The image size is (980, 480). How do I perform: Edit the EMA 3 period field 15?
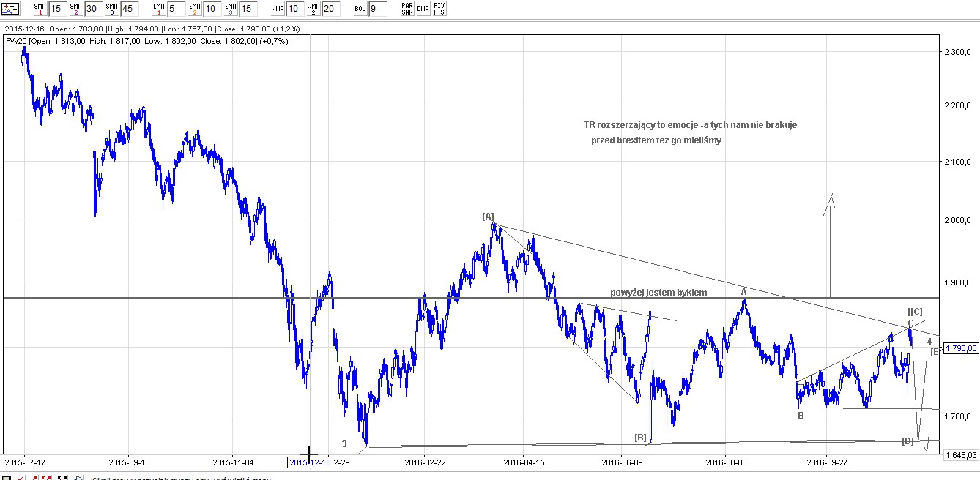(248, 10)
